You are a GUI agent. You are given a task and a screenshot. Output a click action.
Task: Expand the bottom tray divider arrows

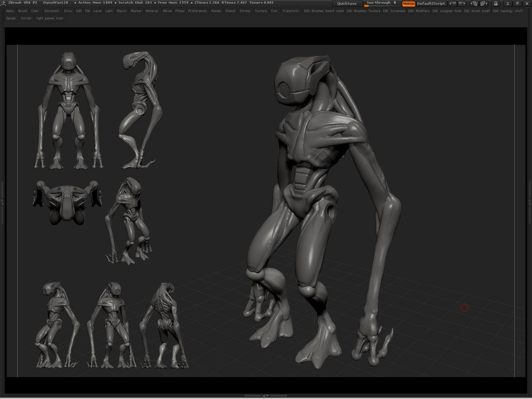click(x=266, y=396)
